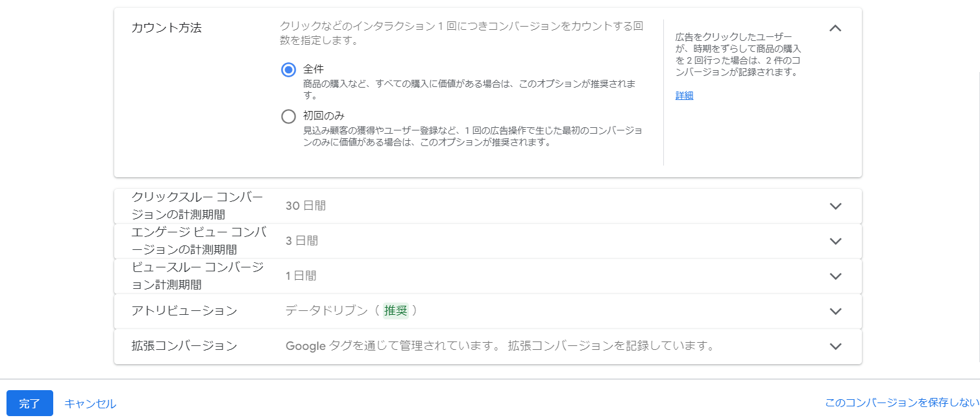Click the 3 日間 value text
Image resolution: width=980 pixels, height=420 pixels.
click(302, 241)
